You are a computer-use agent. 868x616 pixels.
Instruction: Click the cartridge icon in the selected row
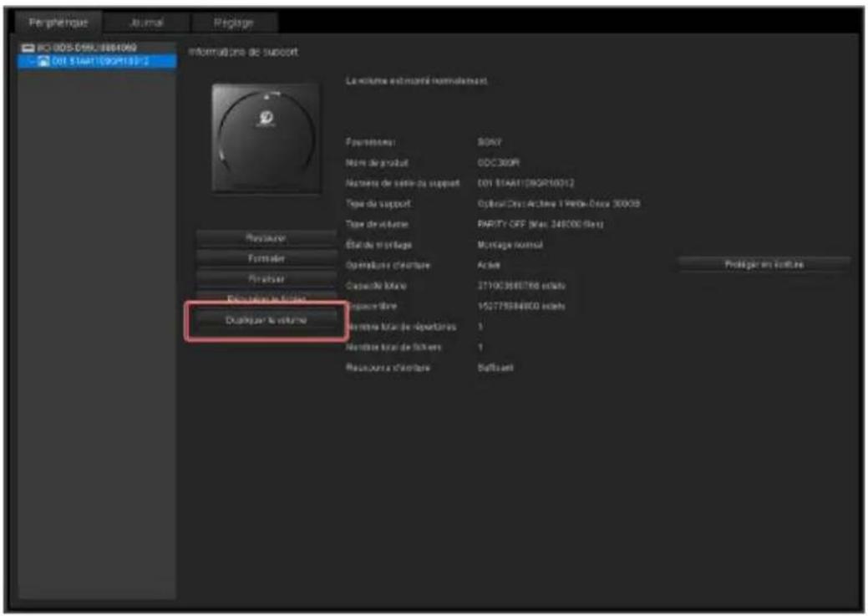point(43,61)
